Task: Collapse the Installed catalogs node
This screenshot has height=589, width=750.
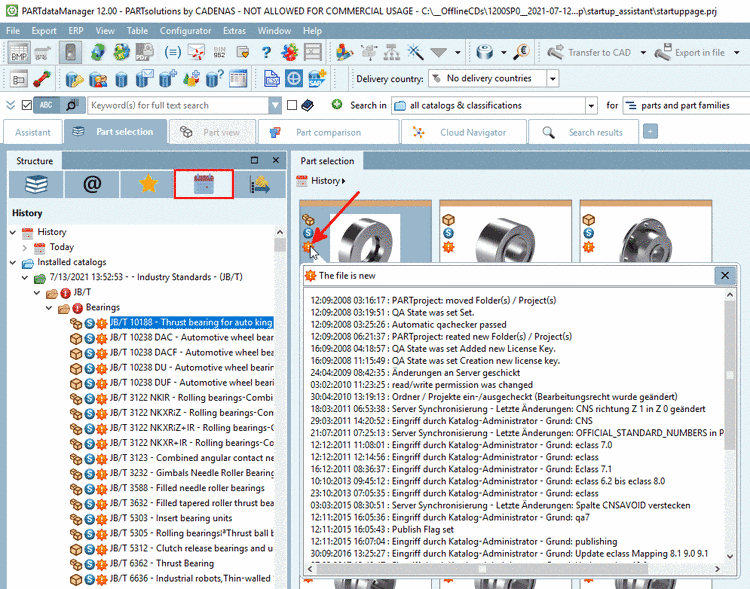Action: click(x=13, y=263)
